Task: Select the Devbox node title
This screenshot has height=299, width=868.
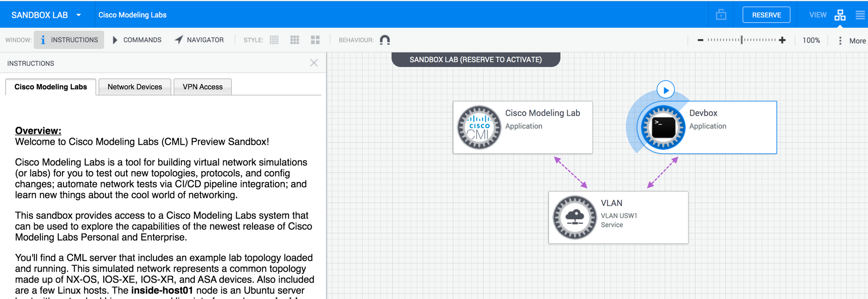Action: coord(703,113)
